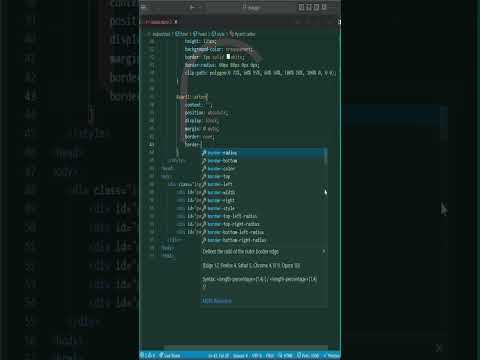Select the open HTML file tab
The image size is (480, 360).
[x=161, y=22]
